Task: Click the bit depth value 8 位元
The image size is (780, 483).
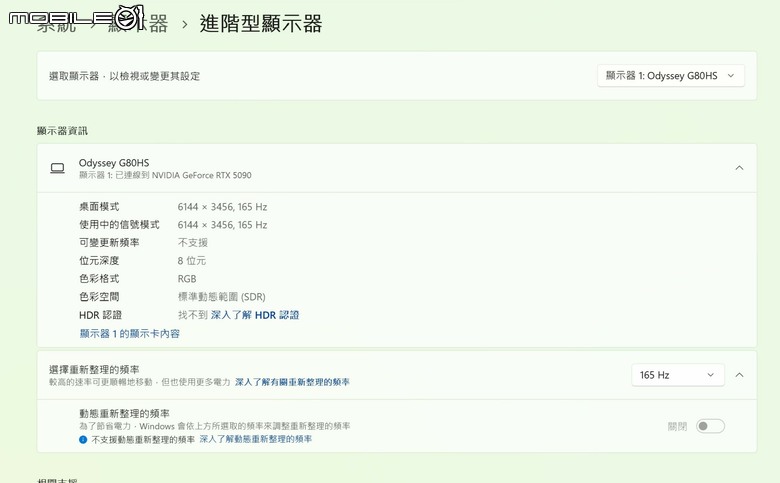Action: pyautogui.click(x=192, y=261)
